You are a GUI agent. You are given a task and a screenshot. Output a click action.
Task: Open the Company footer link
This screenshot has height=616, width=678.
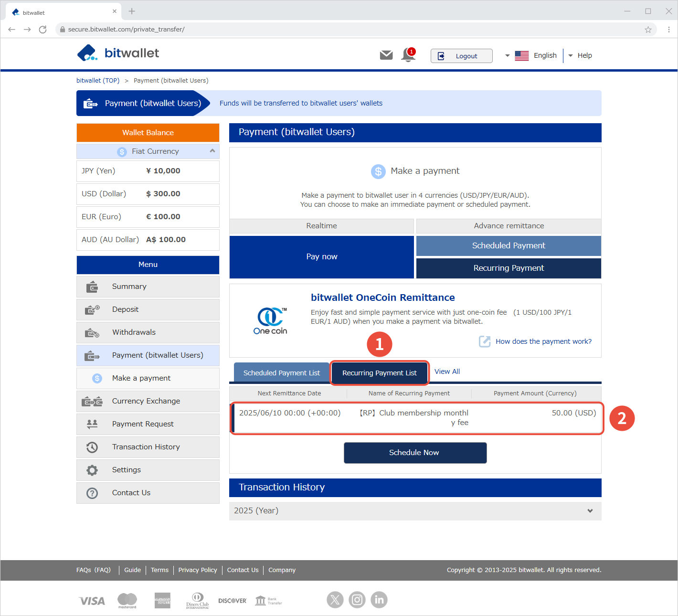282,570
